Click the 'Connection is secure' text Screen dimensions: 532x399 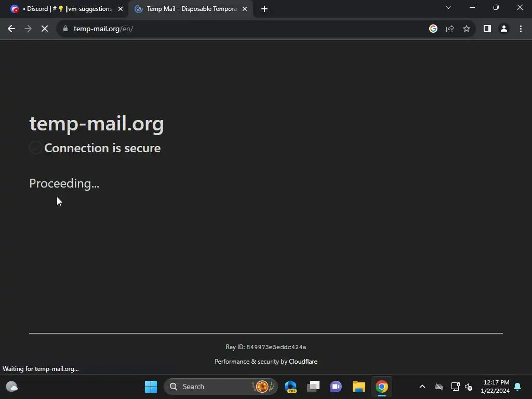coord(102,148)
